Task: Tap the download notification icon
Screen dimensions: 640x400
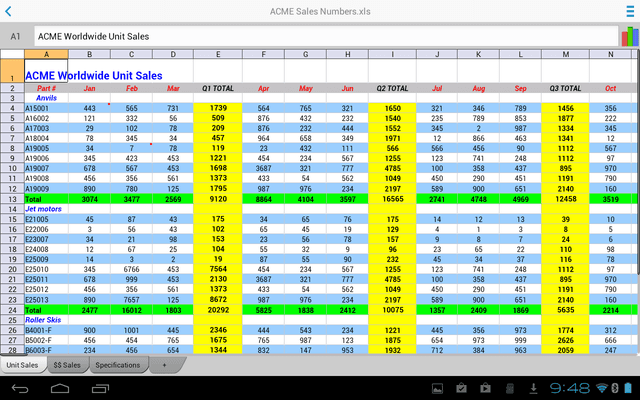Action: click(x=533, y=388)
